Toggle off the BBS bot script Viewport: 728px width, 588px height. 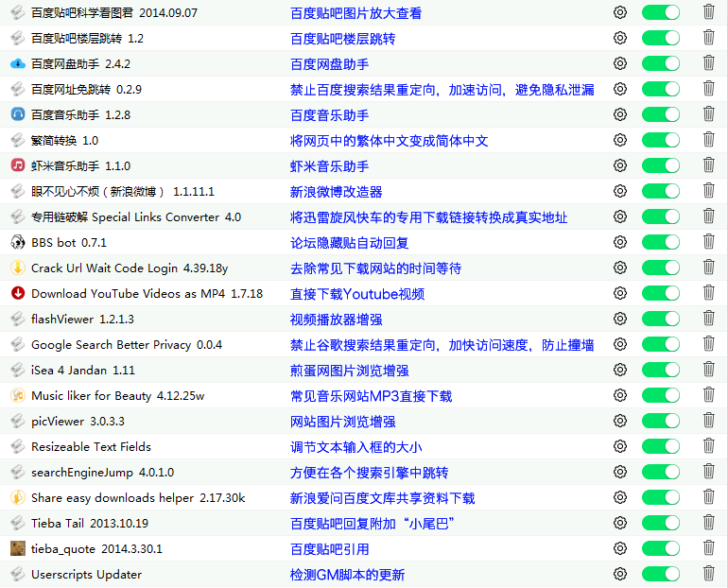click(661, 242)
